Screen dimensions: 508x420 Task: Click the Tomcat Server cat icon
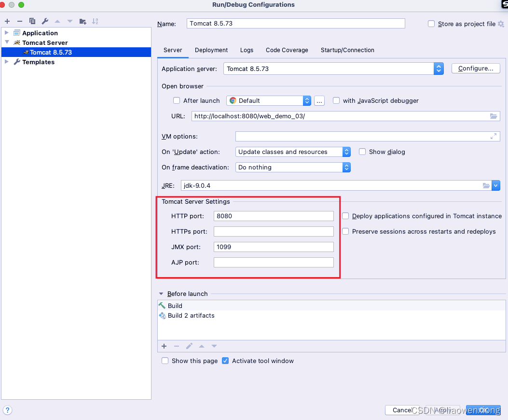click(17, 43)
